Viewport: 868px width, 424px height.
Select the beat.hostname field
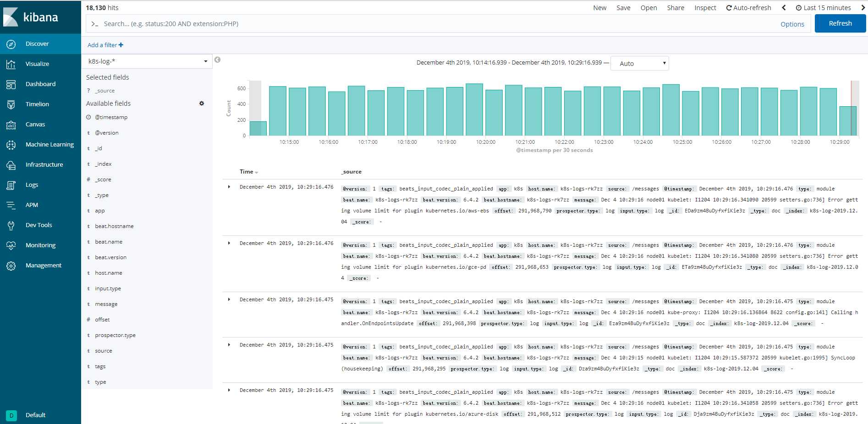114,226
